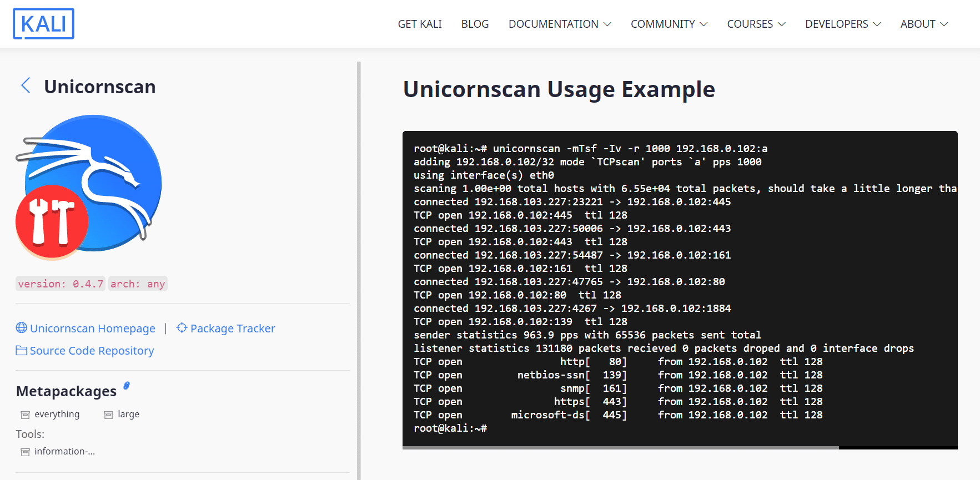This screenshot has width=980, height=480.
Task: Expand the COURSES dropdown
Action: point(756,24)
